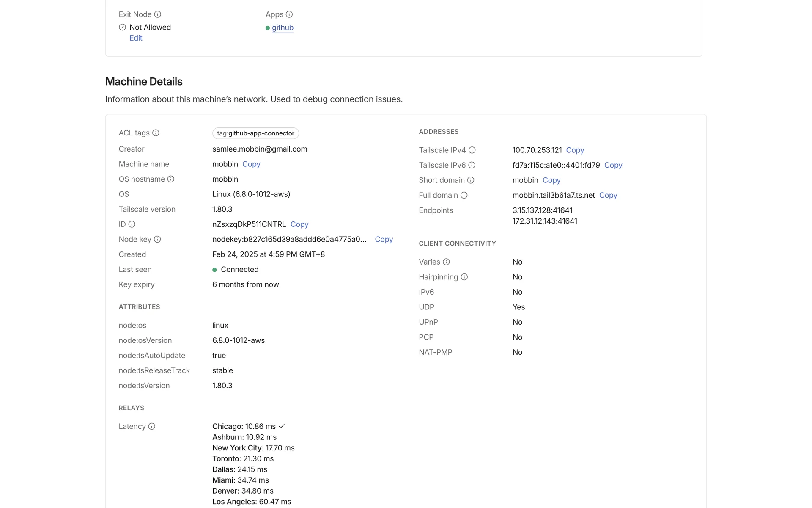
Task: Copy the full domain mobbin.tail3b61a7.ts.net
Action: point(608,195)
